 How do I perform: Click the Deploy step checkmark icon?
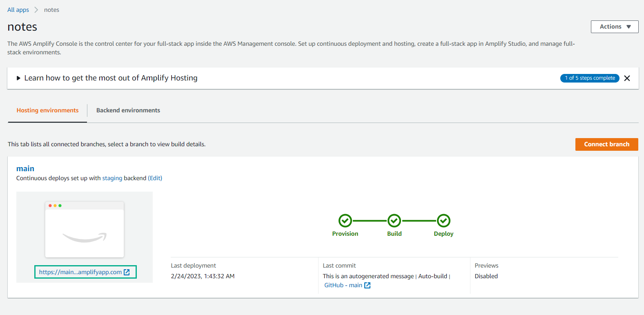click(443, 221)
